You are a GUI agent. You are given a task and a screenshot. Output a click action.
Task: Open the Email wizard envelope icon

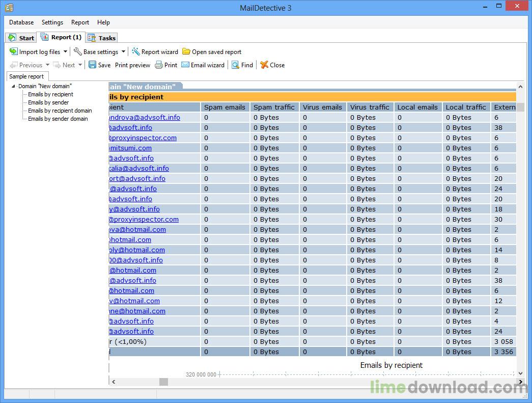(x=185, y=65)
